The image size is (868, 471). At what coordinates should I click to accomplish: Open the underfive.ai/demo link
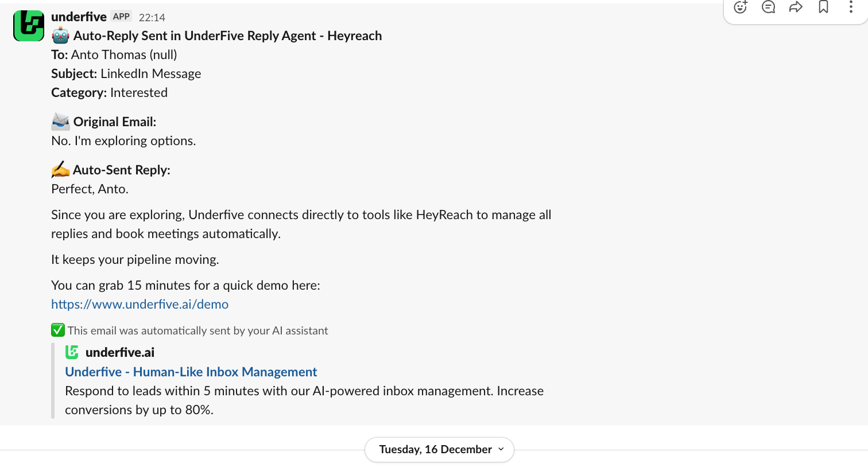[139, 304]
